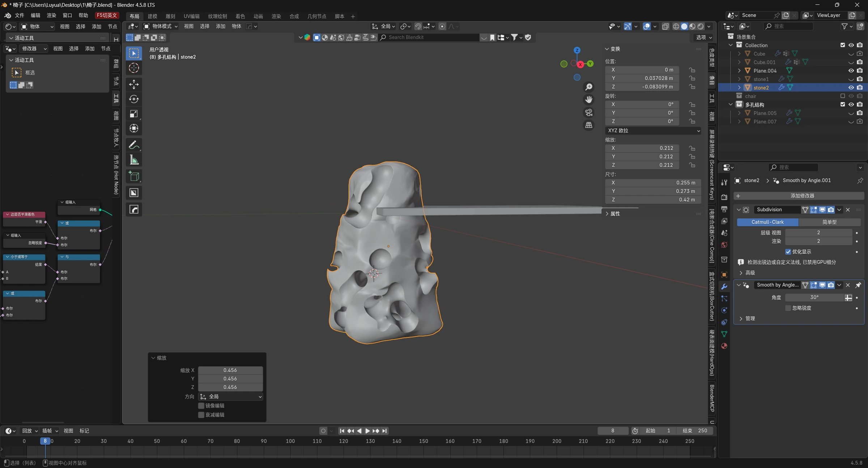Image resolution: width=868 pixels, height=468 pixels.
Task: Switch to the UV编辑 workspace tab
Action: (x=191, y=16)
